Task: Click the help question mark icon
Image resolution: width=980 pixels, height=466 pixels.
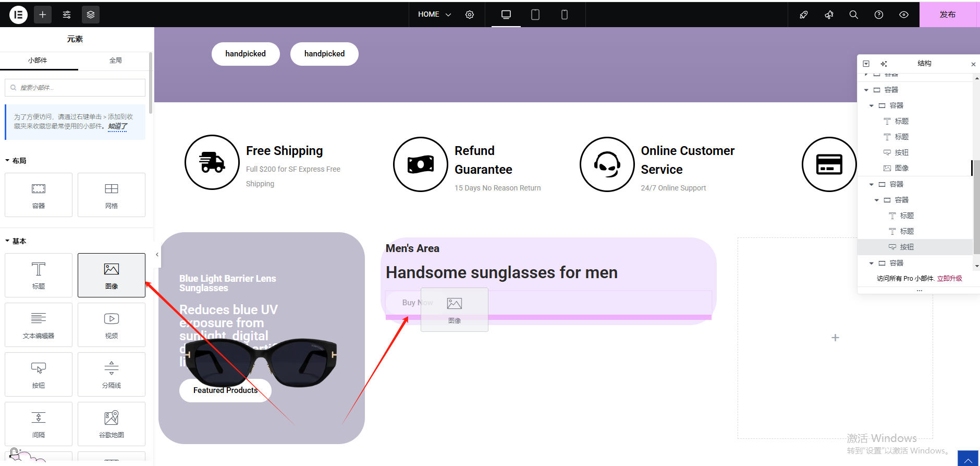Action: click(878, 15)
